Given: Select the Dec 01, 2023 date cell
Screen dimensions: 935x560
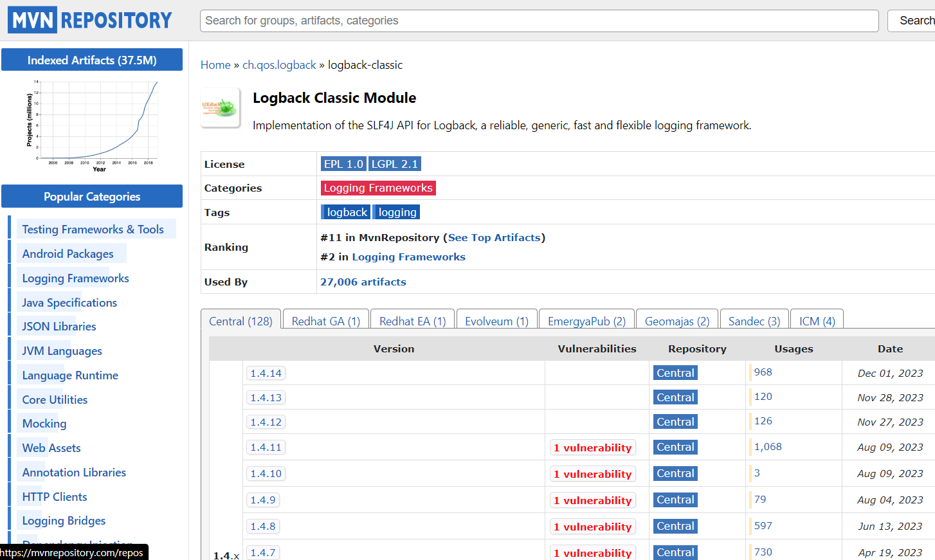Looking at the screenshot, I should click(x=890, y=373).
